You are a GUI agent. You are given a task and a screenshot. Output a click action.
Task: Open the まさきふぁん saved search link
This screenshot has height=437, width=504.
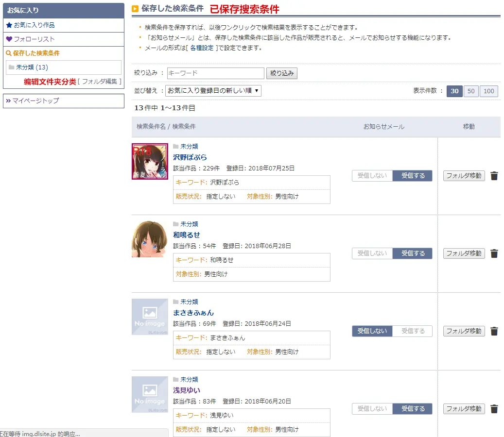click(193, 313)
